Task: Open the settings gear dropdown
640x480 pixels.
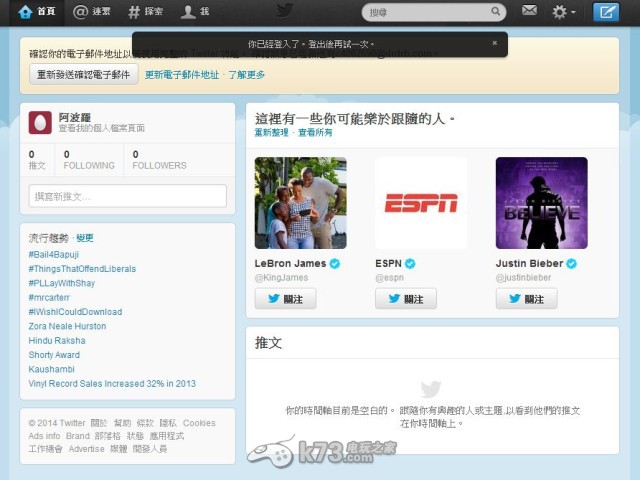Action: (564, 12)
